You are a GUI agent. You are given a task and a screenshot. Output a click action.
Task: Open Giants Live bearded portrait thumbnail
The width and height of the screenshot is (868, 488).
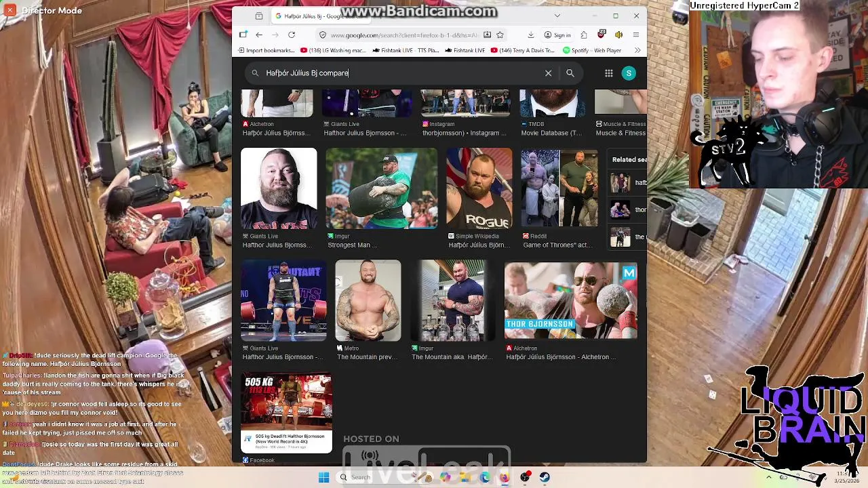coord(279,188)
